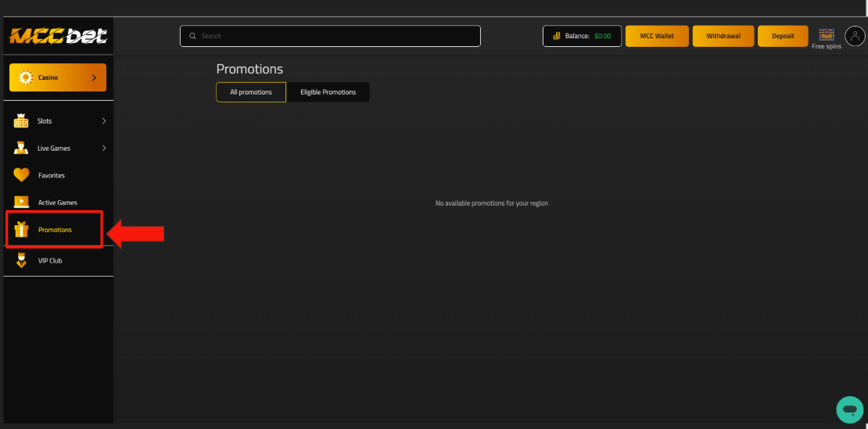Select the All promotions tab
Viewport: 868px width, 429px height.
coord(251,92)
